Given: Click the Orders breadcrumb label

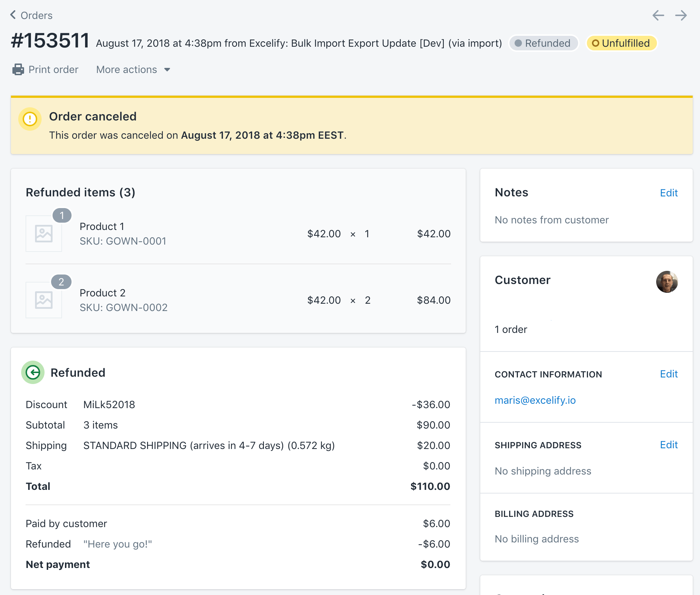Looking at the screenshot, I should point(36,15).
